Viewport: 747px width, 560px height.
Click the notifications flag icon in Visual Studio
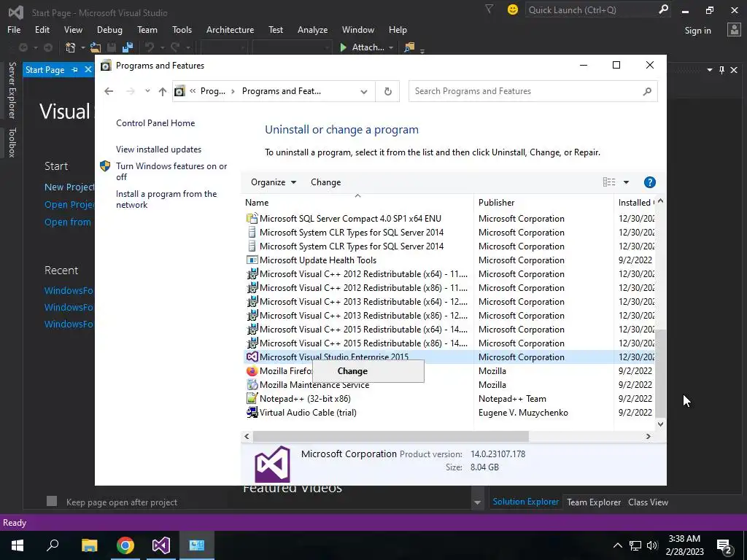click(x=489, y=9)
